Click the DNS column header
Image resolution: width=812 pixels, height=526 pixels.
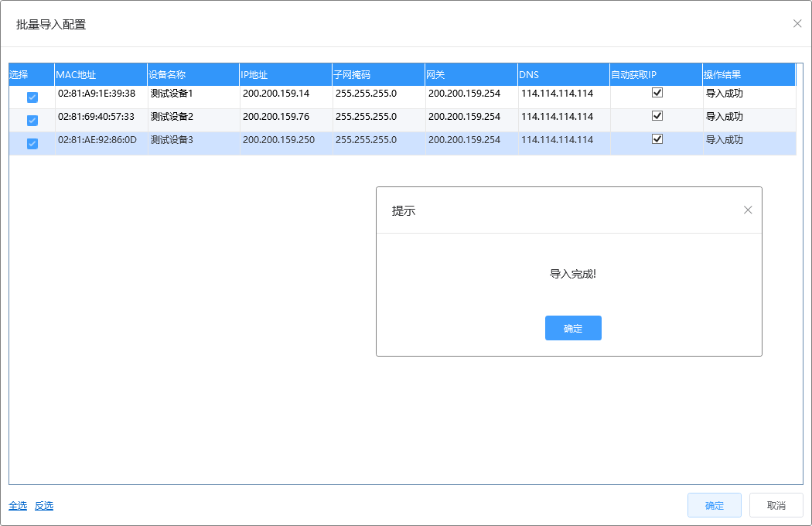point(564,74)
